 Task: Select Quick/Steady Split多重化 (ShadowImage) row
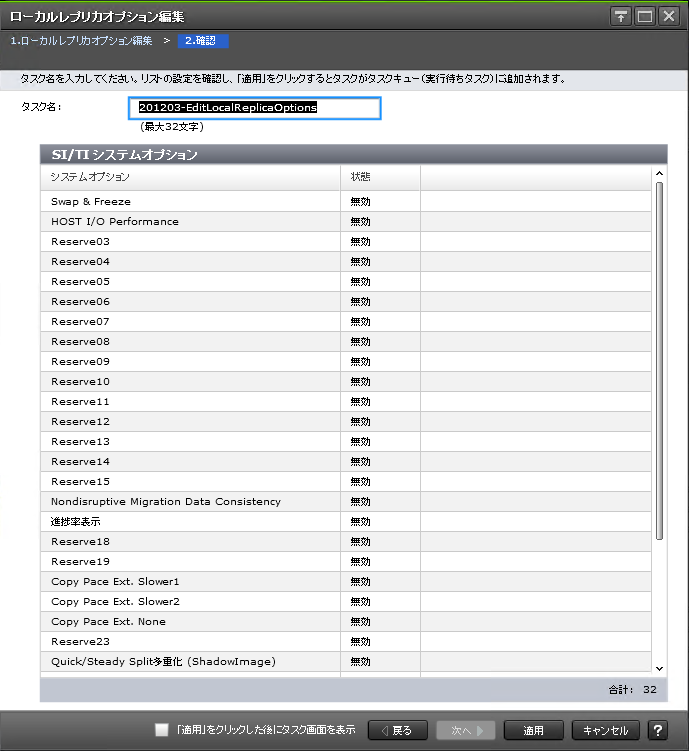coord(346,662)
